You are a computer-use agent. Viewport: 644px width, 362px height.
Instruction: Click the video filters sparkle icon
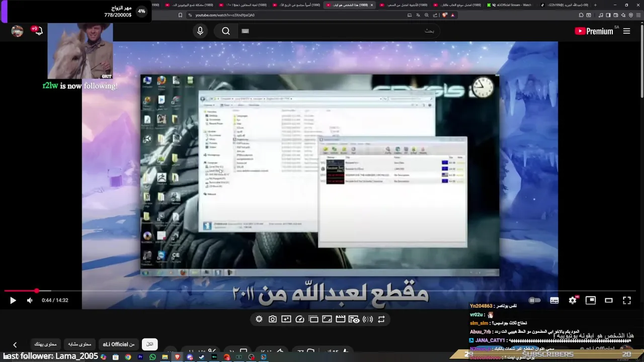pos(286,319)
